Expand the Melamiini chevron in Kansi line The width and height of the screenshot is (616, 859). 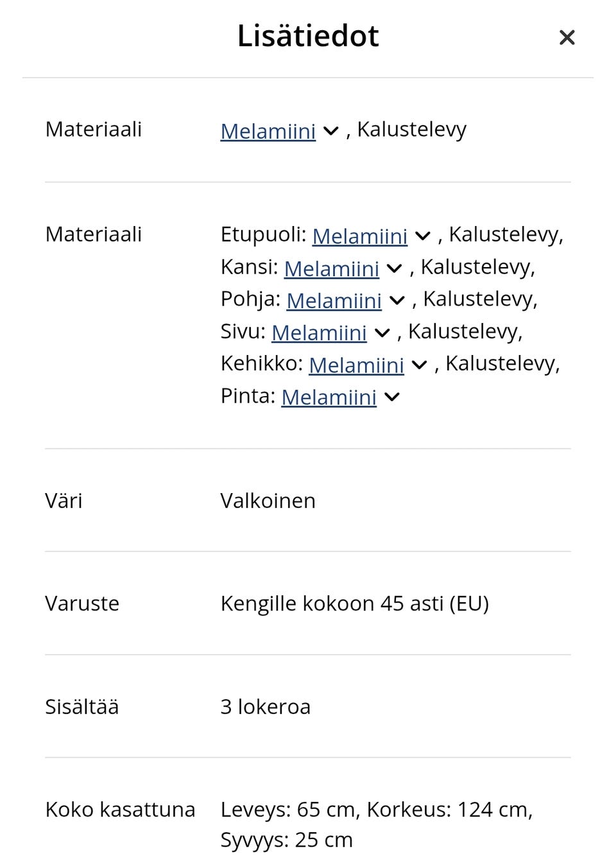[x=394, y=268]
